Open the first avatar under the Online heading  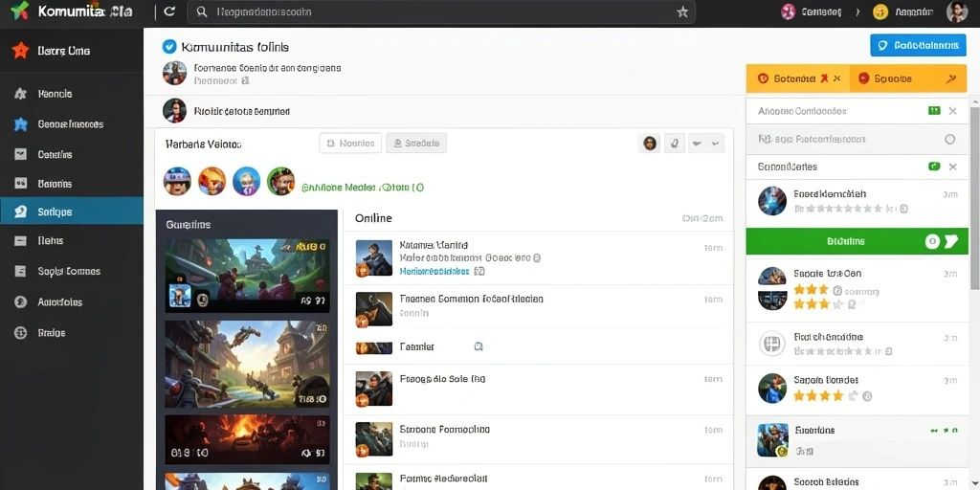point(374,258)
